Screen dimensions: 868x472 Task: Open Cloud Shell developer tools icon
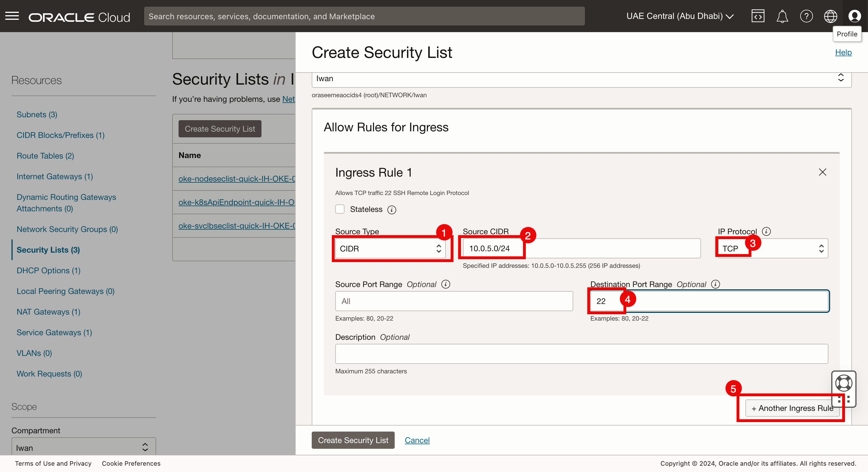(757, 16)
